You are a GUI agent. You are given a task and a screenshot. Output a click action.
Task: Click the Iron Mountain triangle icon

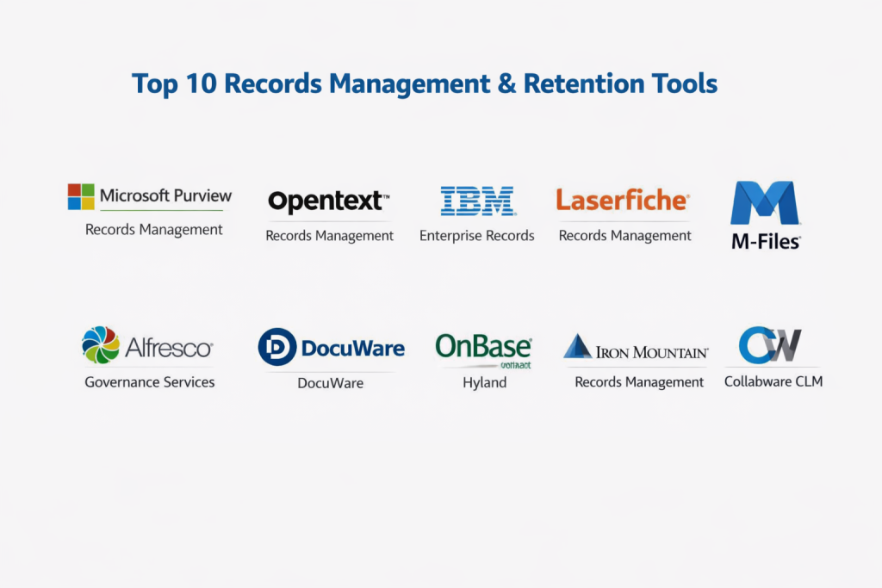(x=578, y=347)
